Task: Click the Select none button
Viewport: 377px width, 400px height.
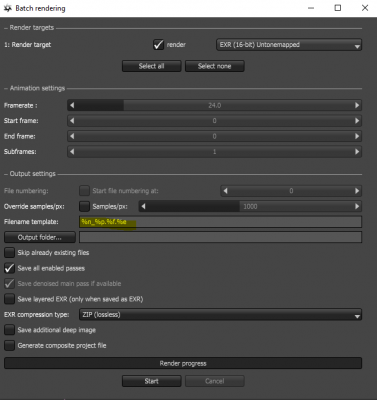Action: pyautogui.click(x=215, y=66)
